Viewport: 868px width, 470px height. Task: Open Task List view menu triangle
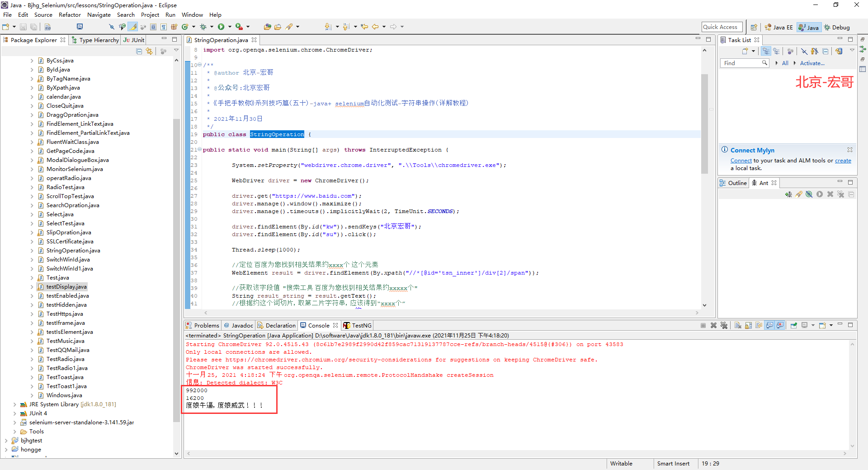click(852, 51)
